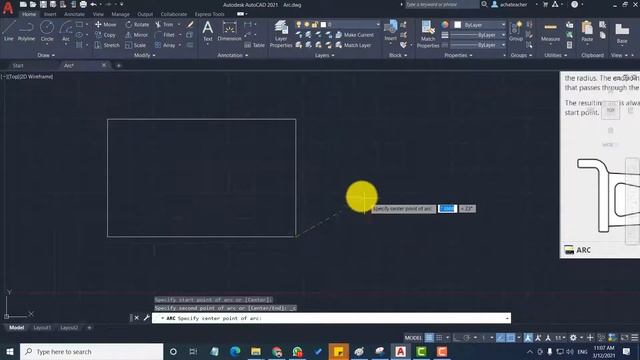Toggle polar tracking in status bar
Screen dimensions: 640x360
click(x=467, y=338)
